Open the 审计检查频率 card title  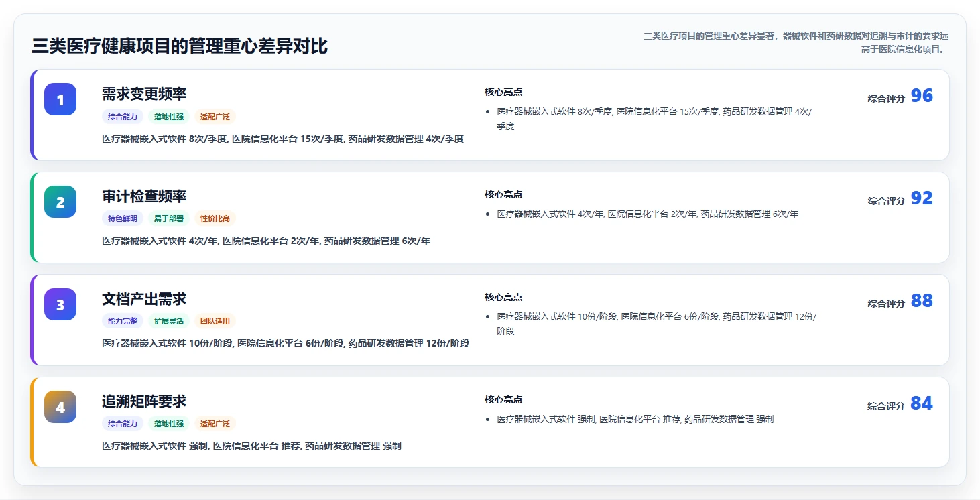(x=144, y=196)
